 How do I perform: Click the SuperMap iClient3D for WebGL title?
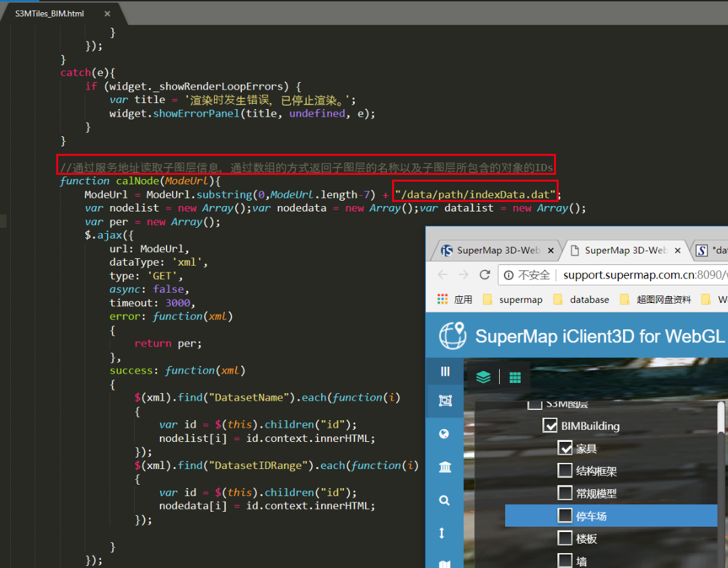click(600, 336)
